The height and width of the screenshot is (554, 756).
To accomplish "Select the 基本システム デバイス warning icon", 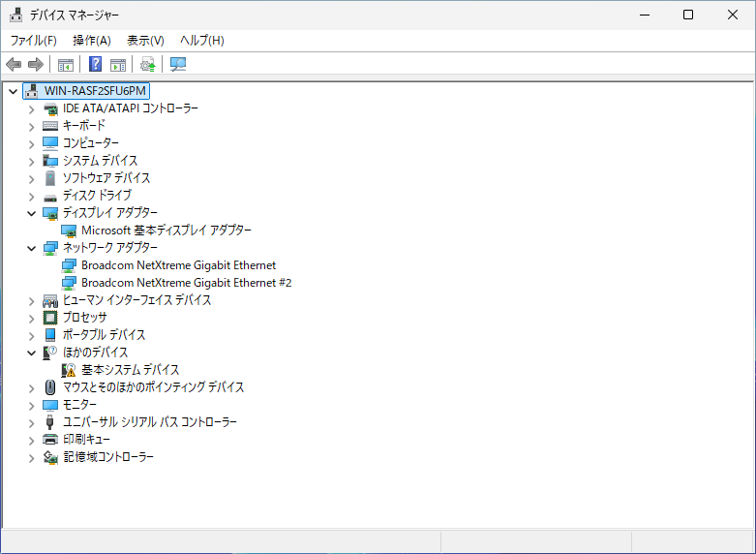I will (x=69, y=370).
